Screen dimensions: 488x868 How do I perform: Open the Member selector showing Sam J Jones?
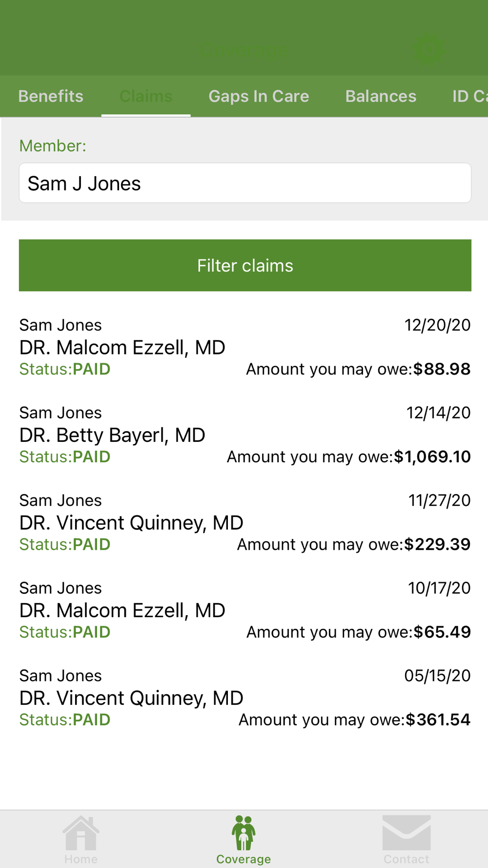pos(245,183)
